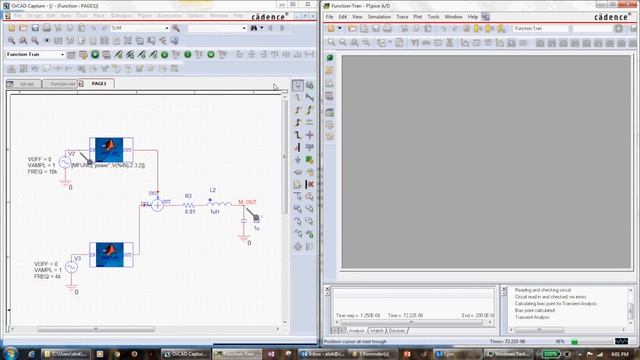Select inductor L2 on schematic
The width and height of the screenshot is (640, 360).
[x=220, y=203]
